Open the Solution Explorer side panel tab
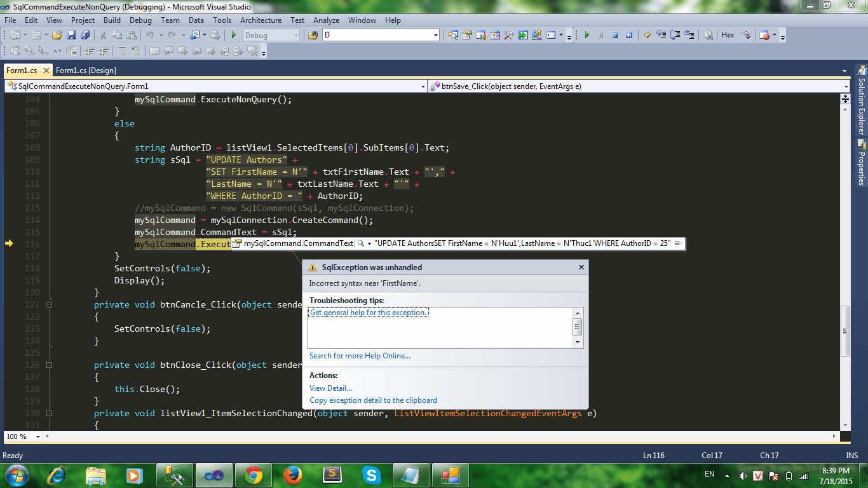Image resolution: width=868 pixels, height=488 pixels. click(862, 100)
